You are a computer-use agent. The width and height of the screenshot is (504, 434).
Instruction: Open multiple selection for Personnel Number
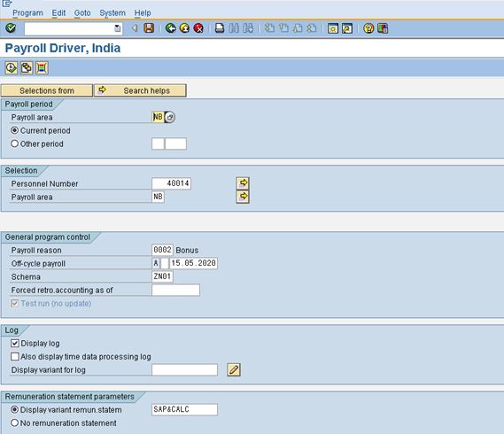(243, 183)
